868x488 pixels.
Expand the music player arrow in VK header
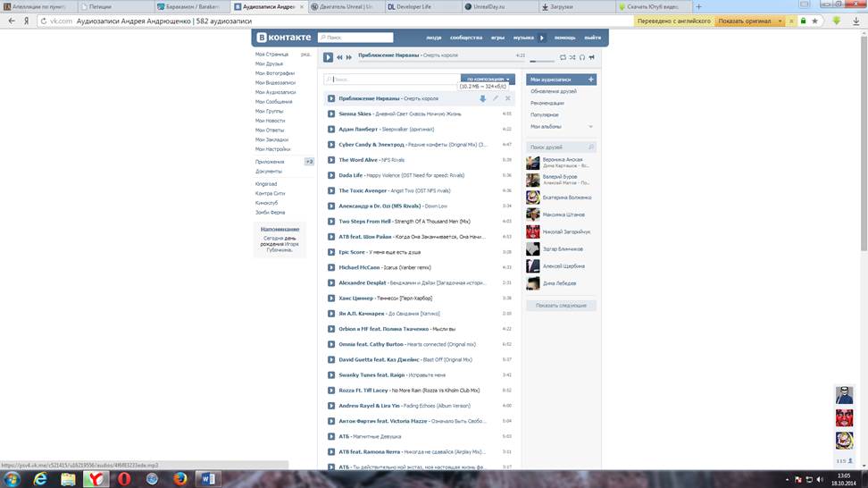[x=542, y=38]
